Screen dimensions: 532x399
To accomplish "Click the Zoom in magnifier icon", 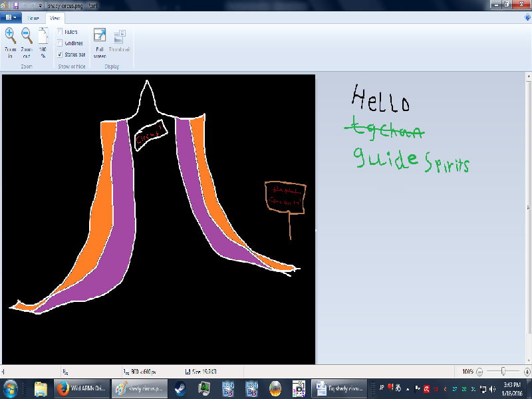I will coord(10,35).
